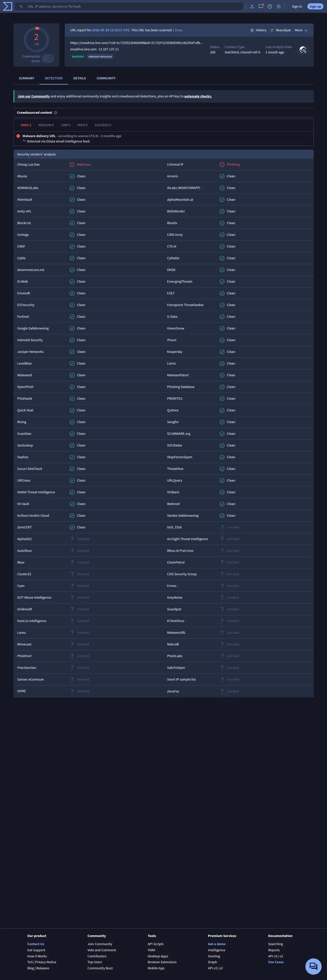Image resolution: width=327 pixels, height=980 pixels.
Task: Select the DETECTION tab
Action: click(x=54, y=78)
